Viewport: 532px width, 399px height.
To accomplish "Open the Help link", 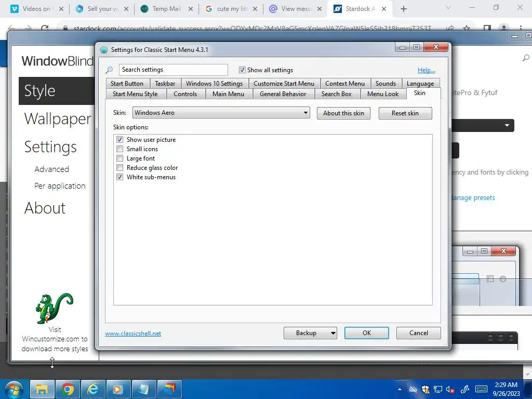I will coord(427,70).
